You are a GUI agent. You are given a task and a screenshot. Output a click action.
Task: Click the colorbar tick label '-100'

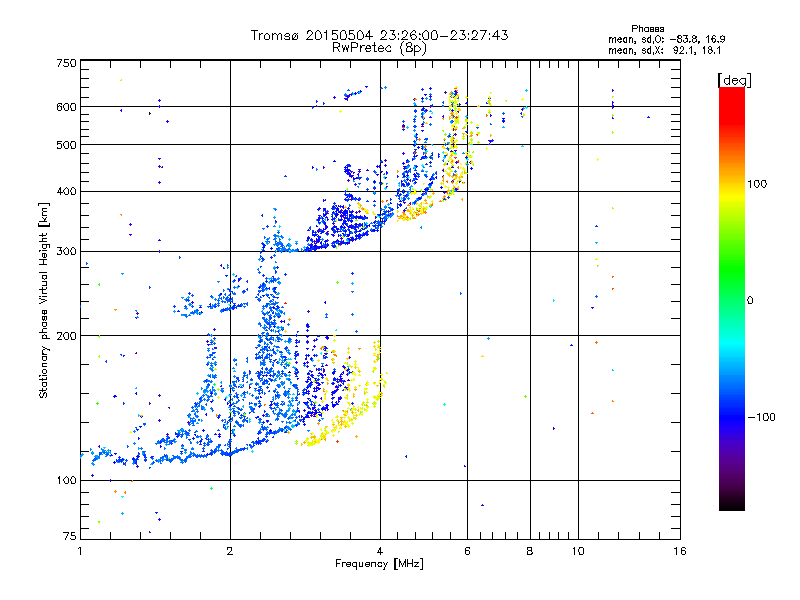[x=761, y=417]
